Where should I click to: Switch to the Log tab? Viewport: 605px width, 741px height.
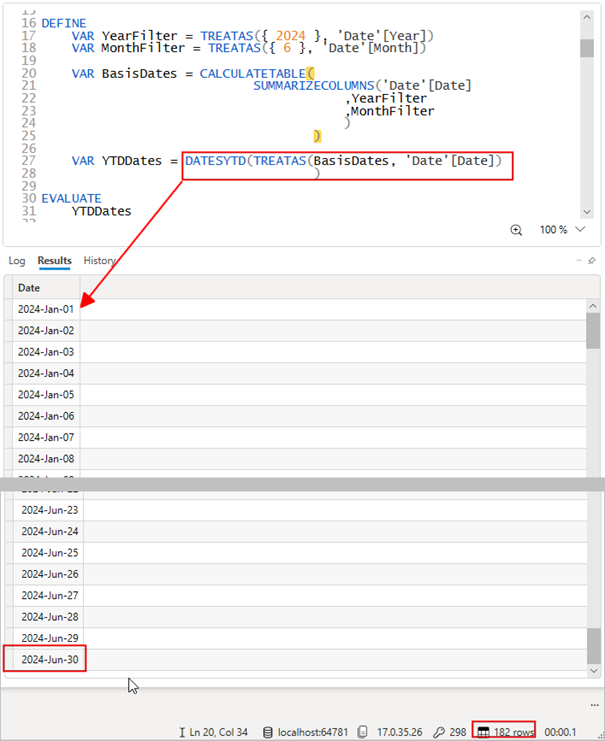[17, 260]
